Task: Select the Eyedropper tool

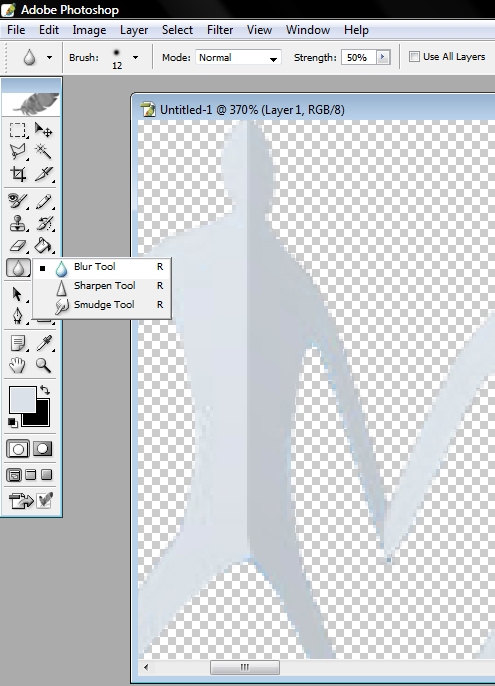Action: tap(43, 343)
